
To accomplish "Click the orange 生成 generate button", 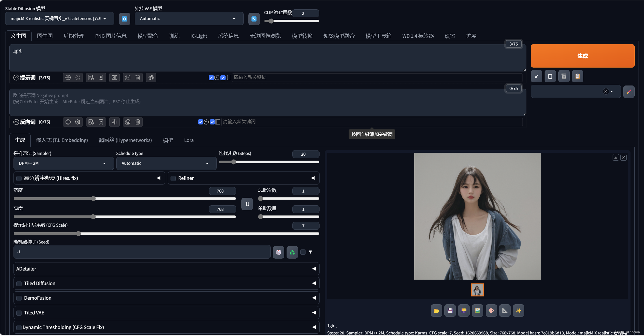I will (582, 56).
